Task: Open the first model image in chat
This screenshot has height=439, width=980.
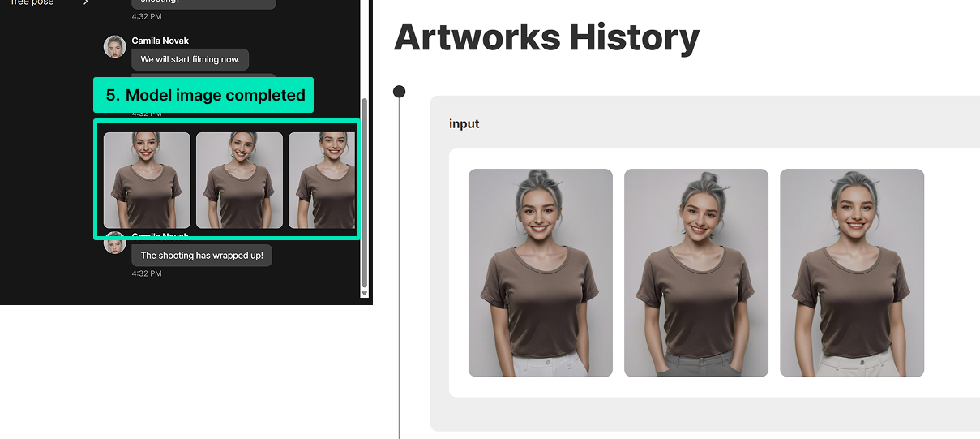Action: tap(147, 180)
